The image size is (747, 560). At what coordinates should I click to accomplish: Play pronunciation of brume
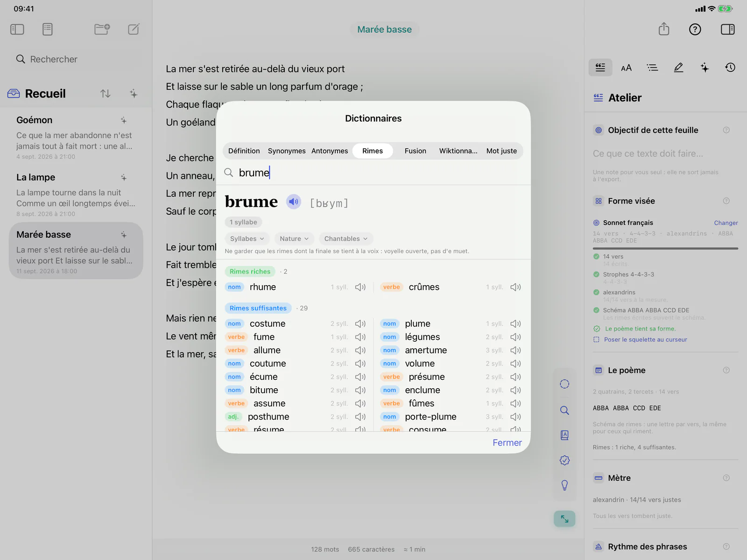[x=294, y=202]
